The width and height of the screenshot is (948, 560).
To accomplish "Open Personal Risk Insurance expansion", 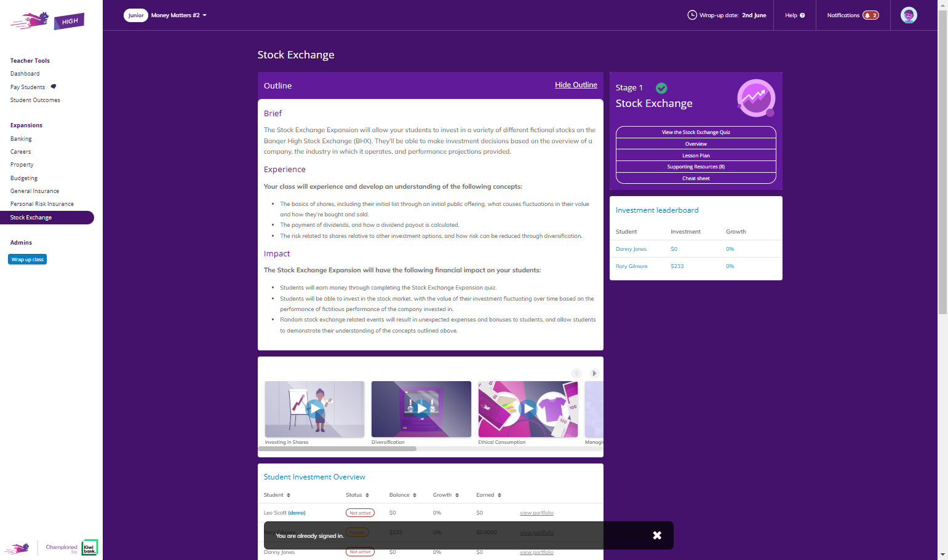I will (x=42, y=204).
